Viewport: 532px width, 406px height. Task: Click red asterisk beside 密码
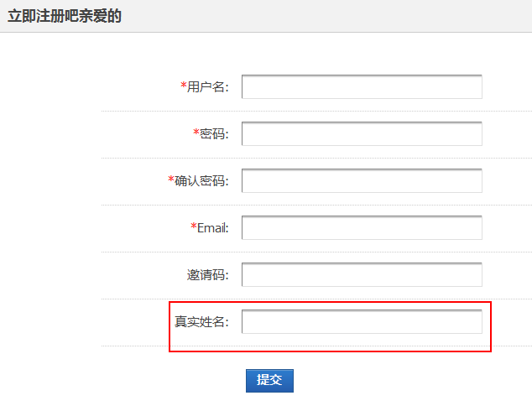(x=196, y=133)
